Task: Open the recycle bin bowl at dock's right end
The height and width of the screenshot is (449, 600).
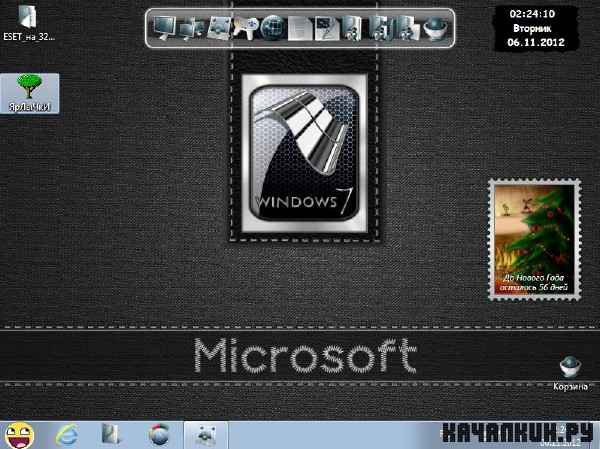Action: pos(435,28)
